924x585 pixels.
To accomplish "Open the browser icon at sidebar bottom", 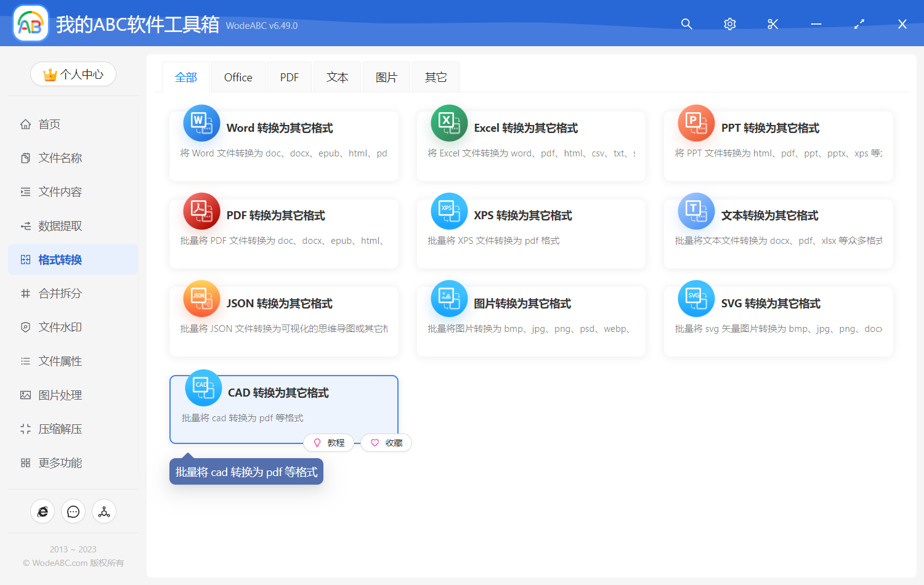I will 43,512.
